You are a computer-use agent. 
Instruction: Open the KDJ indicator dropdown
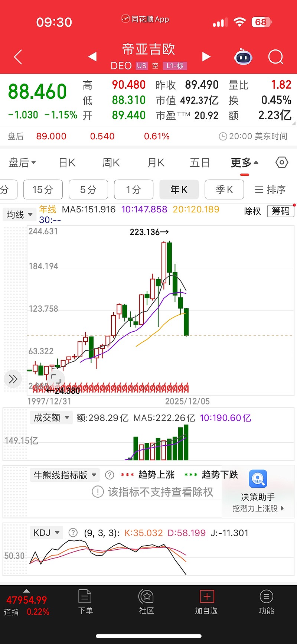46,533
